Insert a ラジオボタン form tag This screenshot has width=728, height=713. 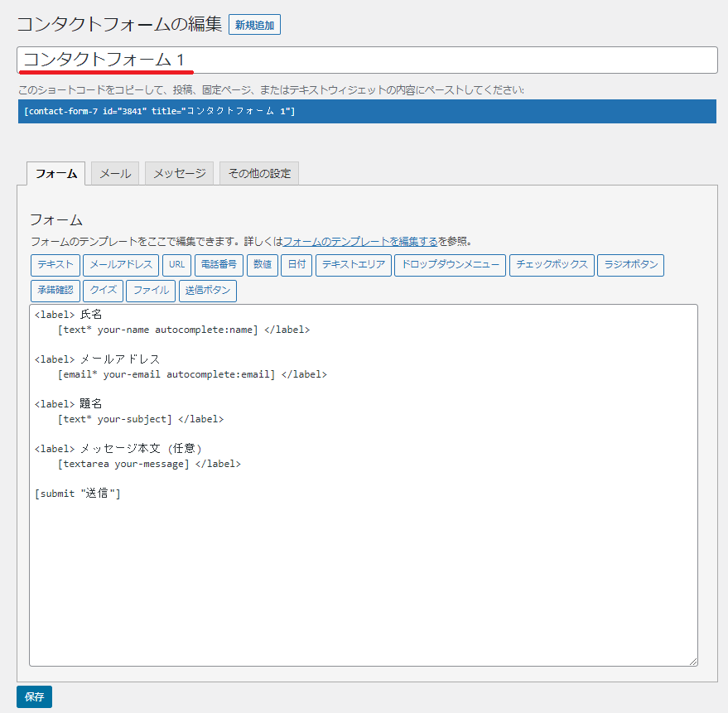[631, 265]
